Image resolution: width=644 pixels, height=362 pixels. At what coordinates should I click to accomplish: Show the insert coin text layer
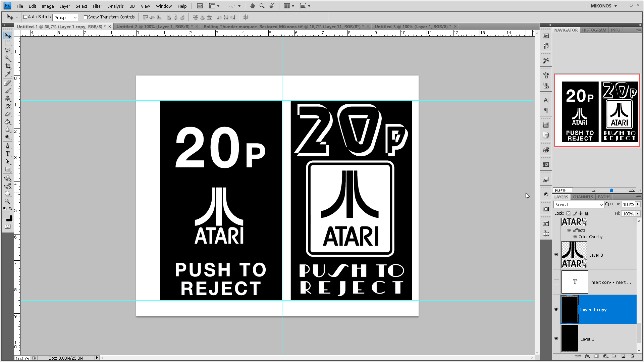556,282
